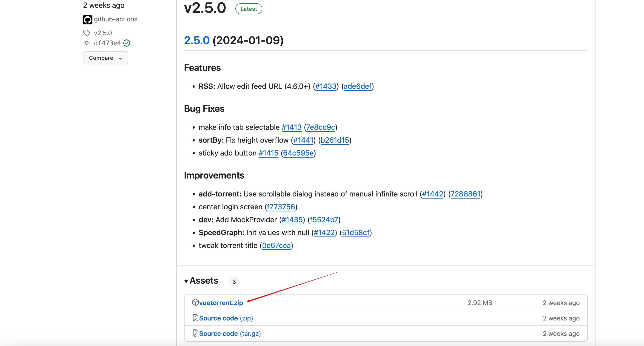Screen dimensions: 644x346
Task: Click the github-actions avatar icon
Action: 88,20
